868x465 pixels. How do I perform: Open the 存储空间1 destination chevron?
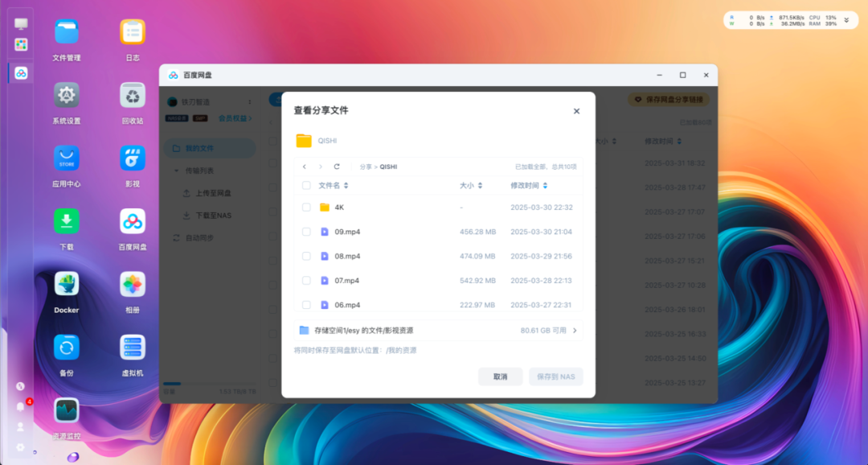click(575, 331)
